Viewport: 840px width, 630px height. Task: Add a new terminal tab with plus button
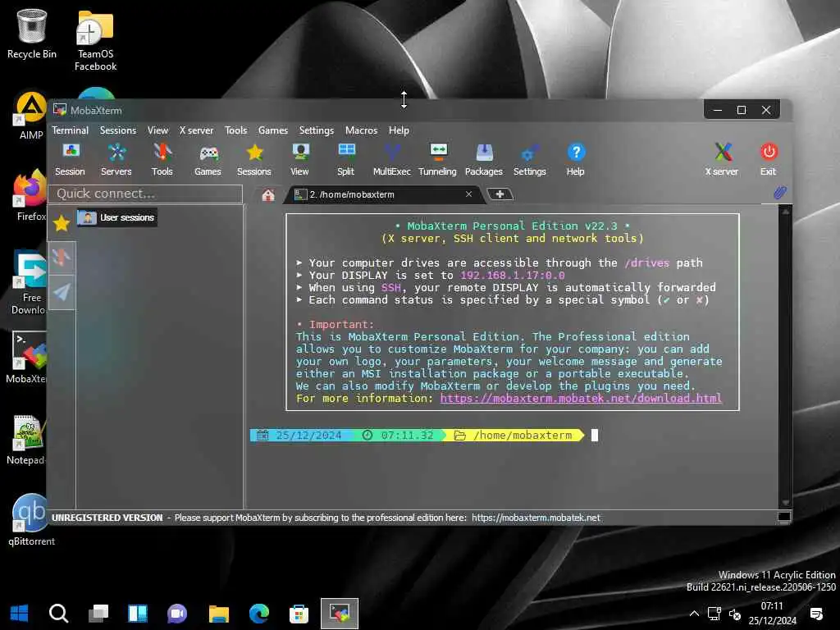pos(500,194)
